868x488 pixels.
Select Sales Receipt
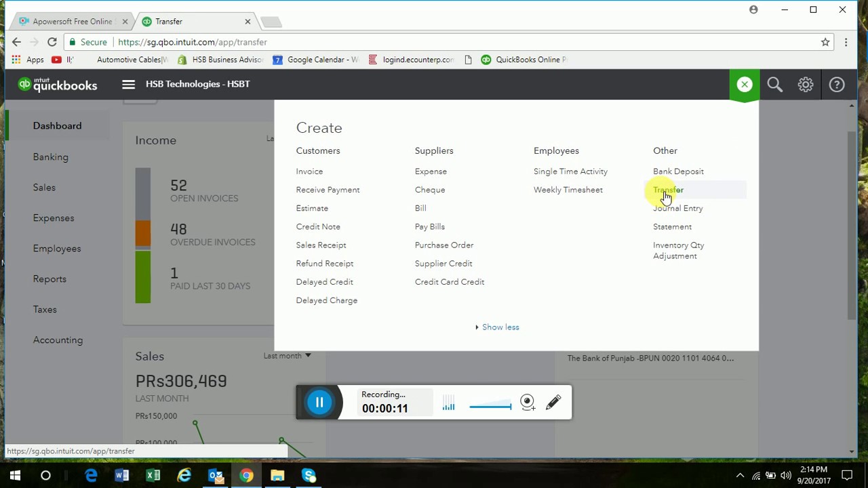pyautogui.click(x=321, y=245)
